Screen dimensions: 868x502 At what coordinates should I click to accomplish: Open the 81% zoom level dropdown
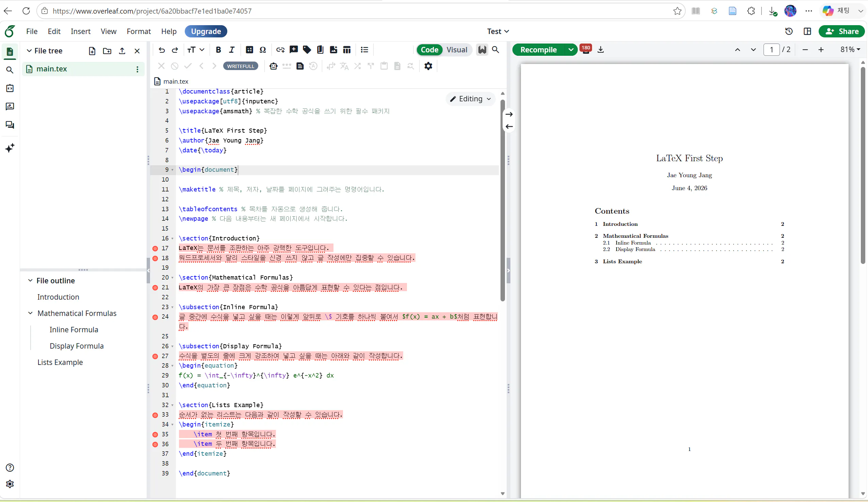pyautogui.click(x=850, y=50)
